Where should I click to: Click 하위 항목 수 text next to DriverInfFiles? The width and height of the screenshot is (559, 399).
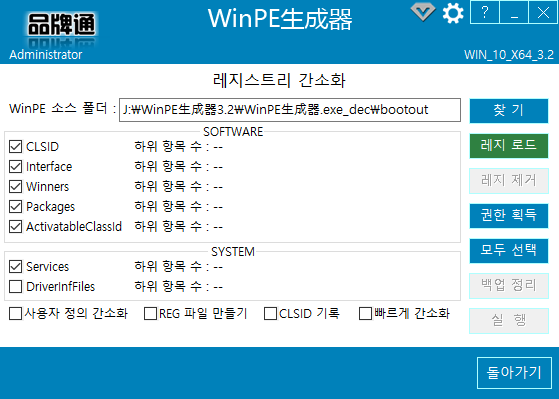coord(178,286)
